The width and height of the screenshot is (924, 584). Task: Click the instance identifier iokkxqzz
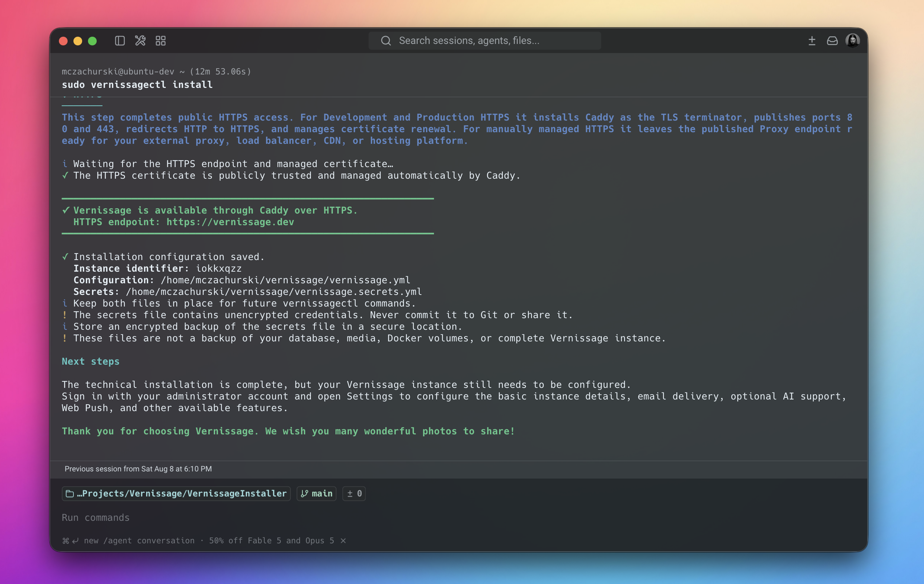[x=219, y=268]
